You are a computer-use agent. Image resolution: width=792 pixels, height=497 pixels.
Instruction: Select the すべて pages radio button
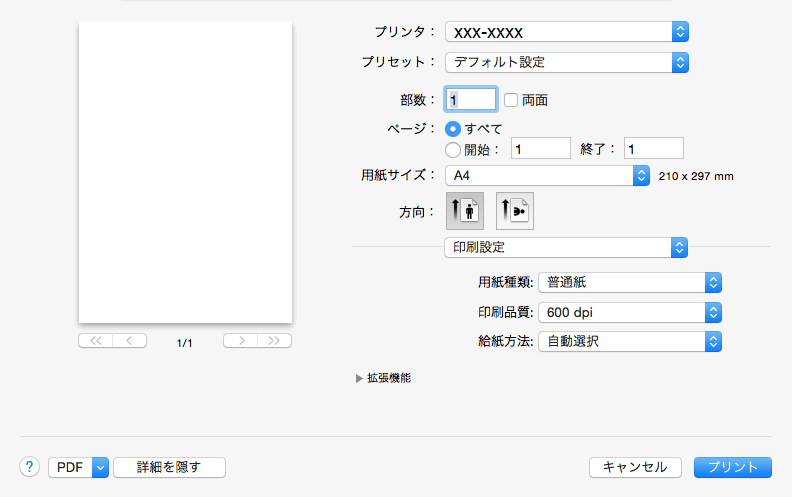click(453, 129)
